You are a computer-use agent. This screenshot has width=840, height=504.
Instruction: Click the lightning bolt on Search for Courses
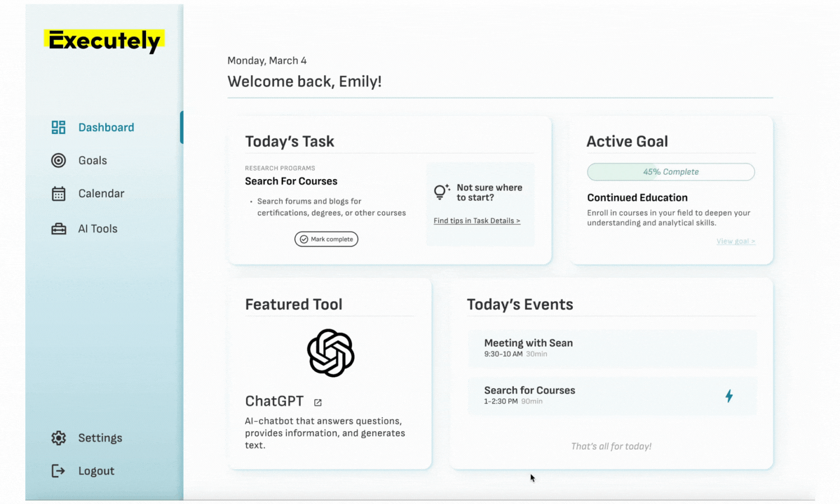coord(729,396)
